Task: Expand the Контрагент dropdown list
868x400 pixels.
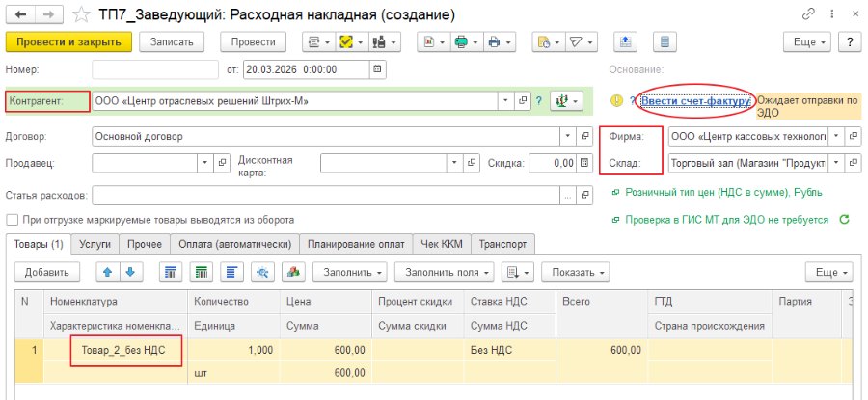Action: [x=505, y=101]
